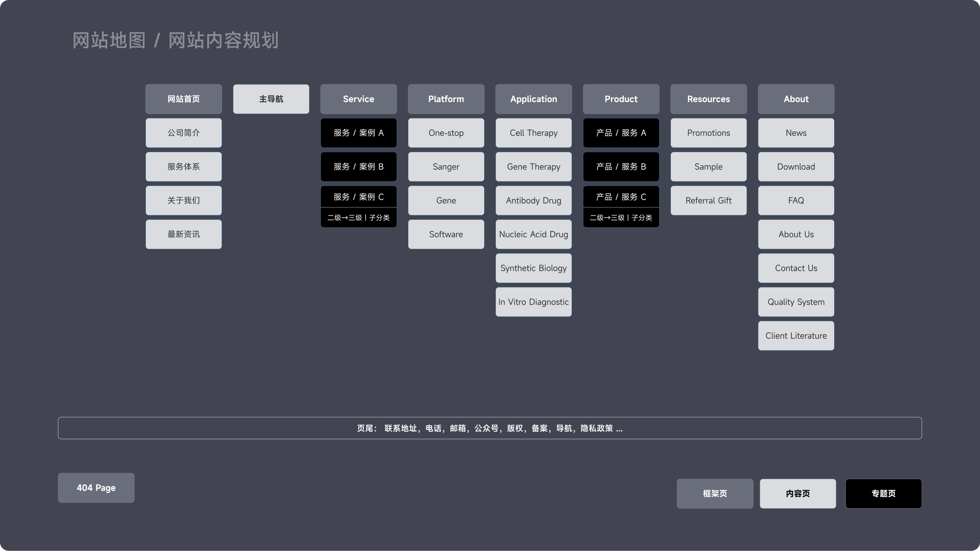The image size is (980, 551).
Task: Click the Application column header
Action: pyautogui.click(x=533, y=99)
